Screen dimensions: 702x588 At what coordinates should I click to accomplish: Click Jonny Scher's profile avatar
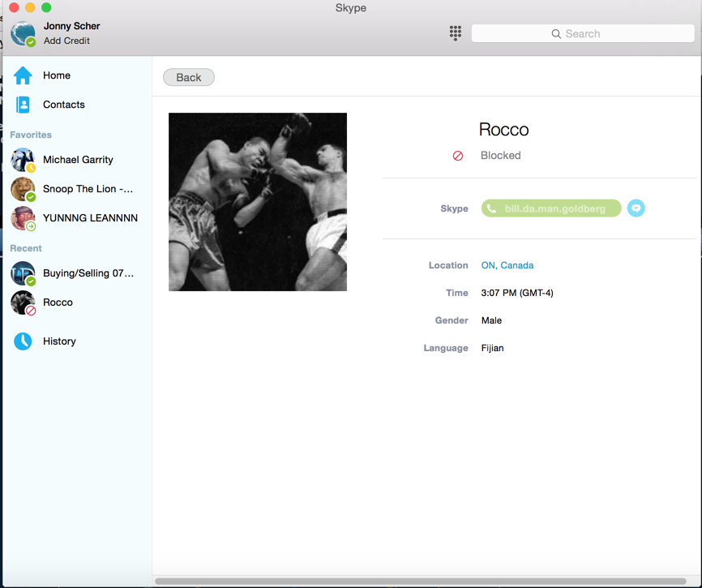pyautogui.click(x=23, y=33)
